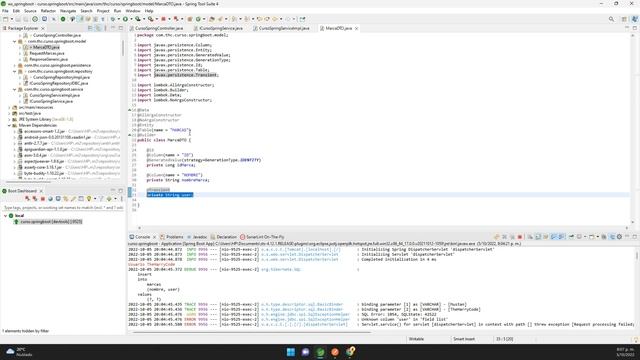Click the red stop icon in main toolbar
The height and width of the screenshot is (360, 640).
click(x=163, y=19)
